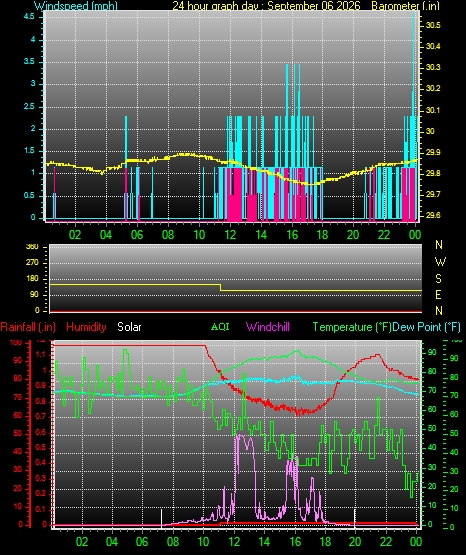The width and height of the screenshot is (466, 555).
Task: Select the Windchill legend label
Action: click(x=267, y=327)
